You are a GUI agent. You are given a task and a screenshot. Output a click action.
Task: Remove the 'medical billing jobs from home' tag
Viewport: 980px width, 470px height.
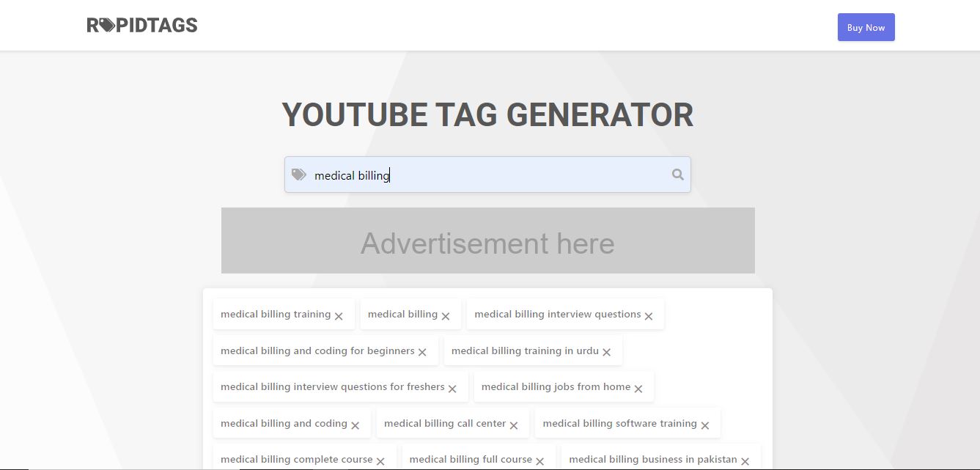[x=638, y=387]
